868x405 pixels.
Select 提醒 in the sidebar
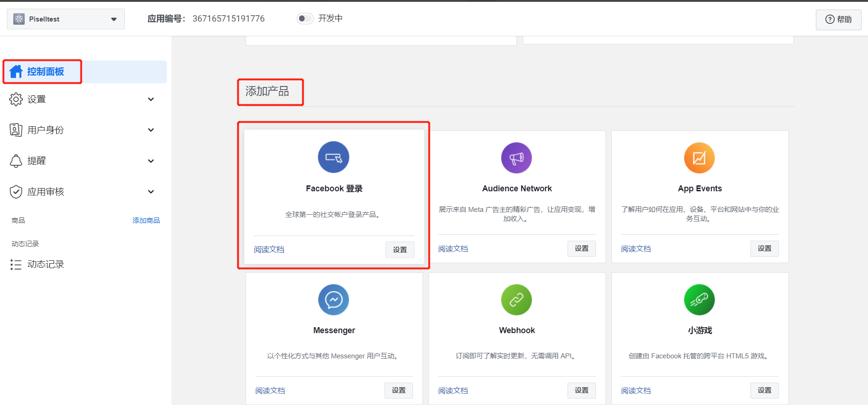pyautogui.click(x=85, y=161)
